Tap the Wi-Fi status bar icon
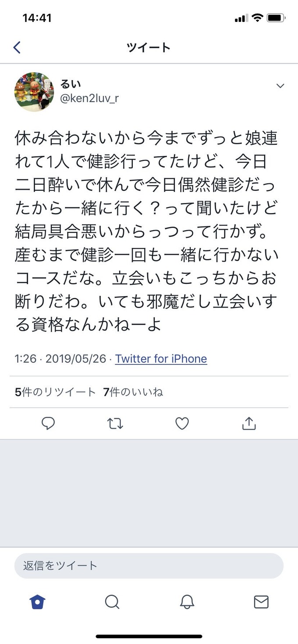 [x=257, y=18]
